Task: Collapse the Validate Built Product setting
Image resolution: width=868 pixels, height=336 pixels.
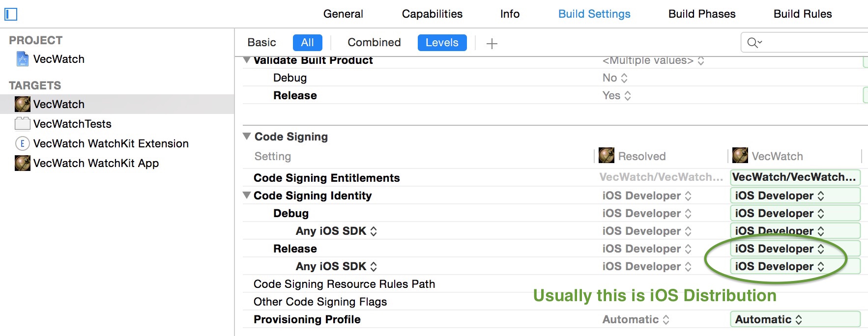Action: coord(247,60)
